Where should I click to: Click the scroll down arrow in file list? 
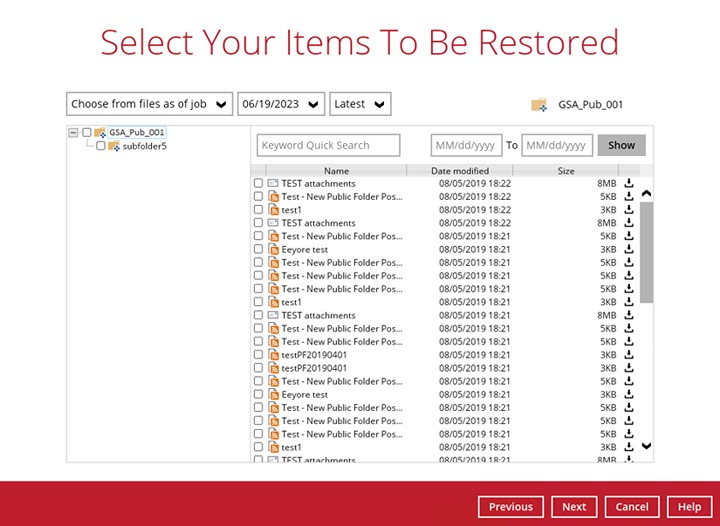pyautogui.click(x=646, y=446)
